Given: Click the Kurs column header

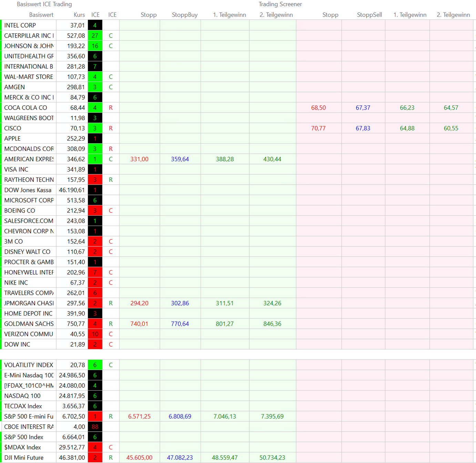Looking at the screenshot, I should coord(79,15).
